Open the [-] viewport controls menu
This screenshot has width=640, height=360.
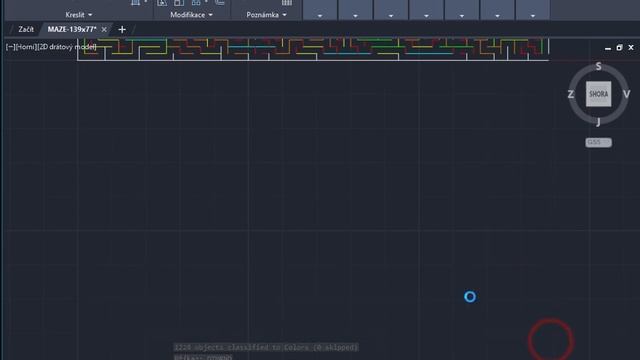click(x=10, y=47)
